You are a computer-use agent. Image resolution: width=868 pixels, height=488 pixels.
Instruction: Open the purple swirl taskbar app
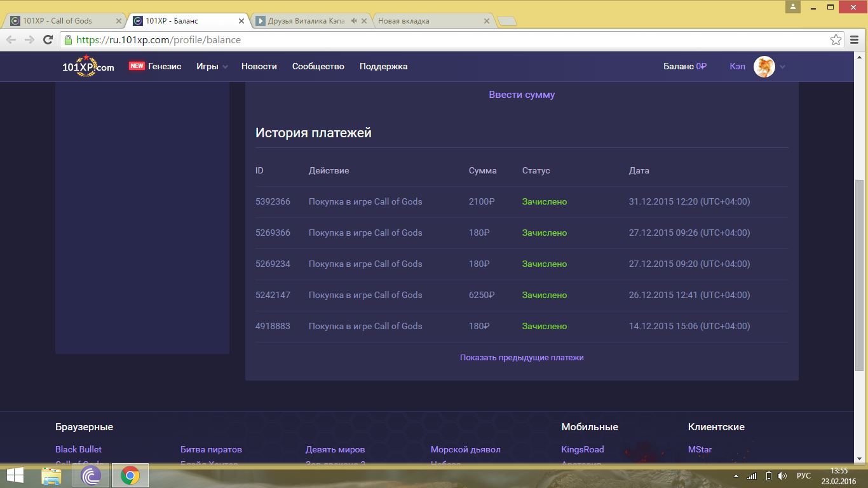click(92, 475)
